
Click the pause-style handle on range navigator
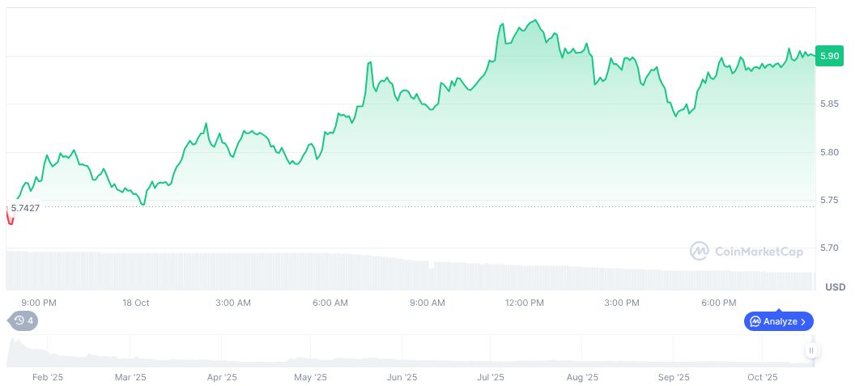tap(811, 350)
